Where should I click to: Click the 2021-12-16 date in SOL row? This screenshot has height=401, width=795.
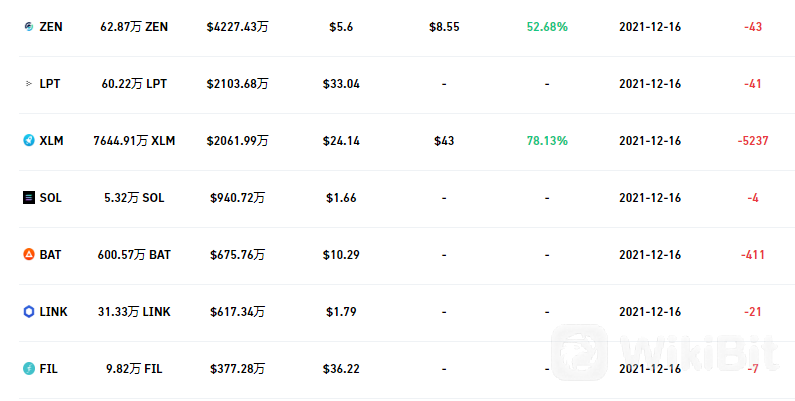(650, 198)
